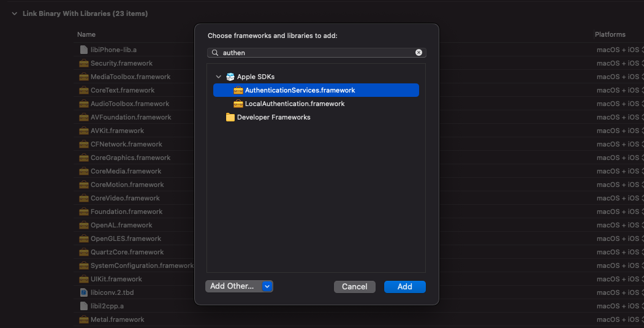Click the CoreGraphics.framework toolbox icon
This screenshot has height=328, width=644.
84,158
